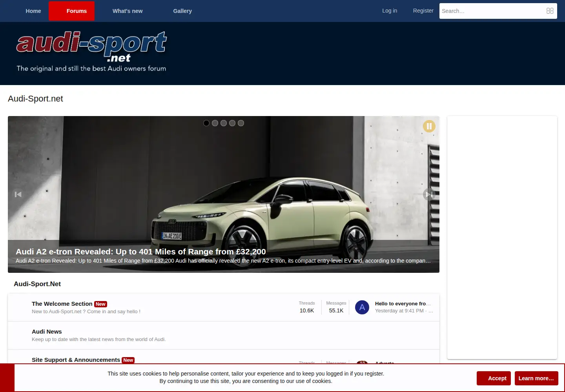Select the fifth slide indicator dot
Screen dimensions: 565x392
[x=241, y=123]
